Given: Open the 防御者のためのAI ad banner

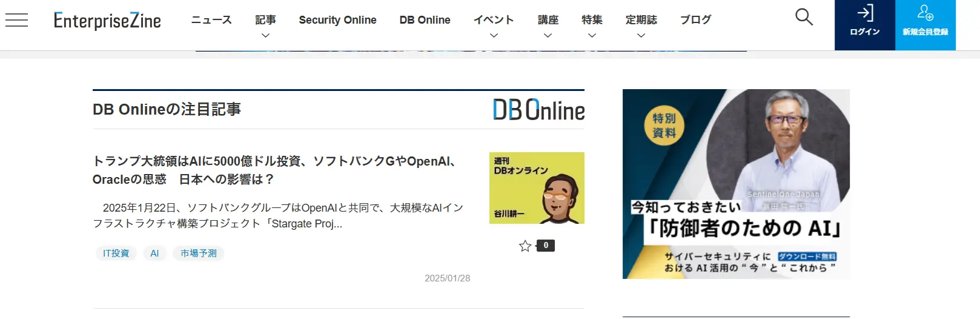Looking at the screenshot, I should click(x=736, y=184).
